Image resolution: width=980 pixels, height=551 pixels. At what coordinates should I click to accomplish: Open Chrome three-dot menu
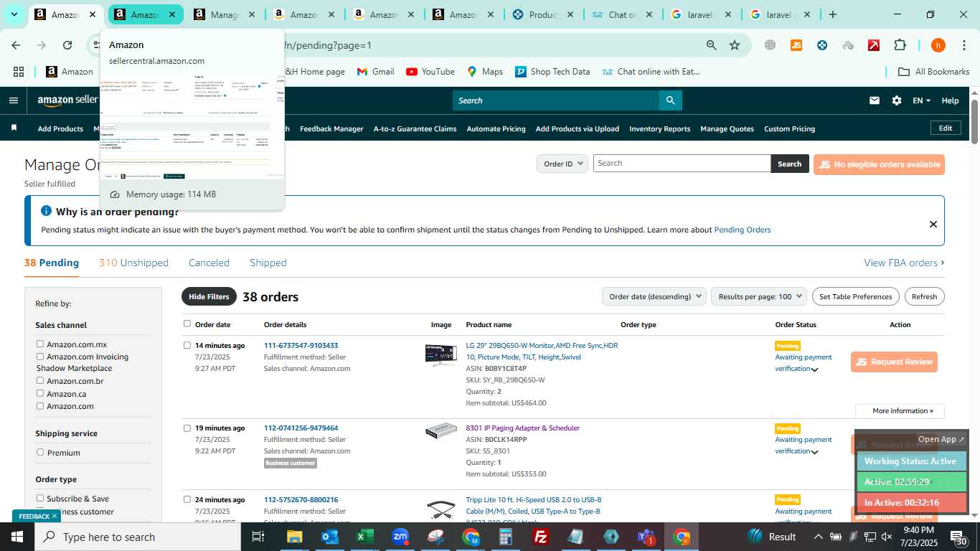[x=963, y=45]
